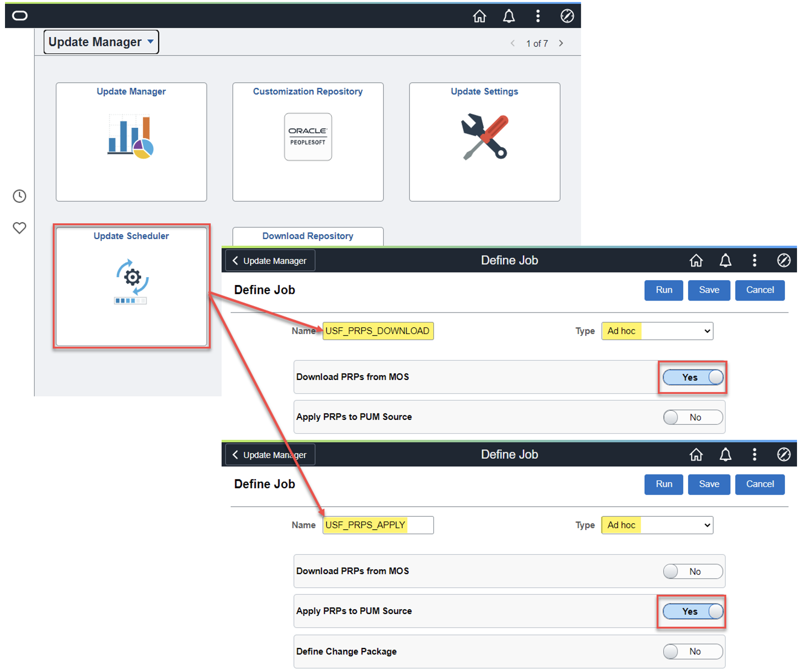This screenshot has width=799, height=672.
Task: Open notifications bell on the Update Manager page
Action: (509, 16)
